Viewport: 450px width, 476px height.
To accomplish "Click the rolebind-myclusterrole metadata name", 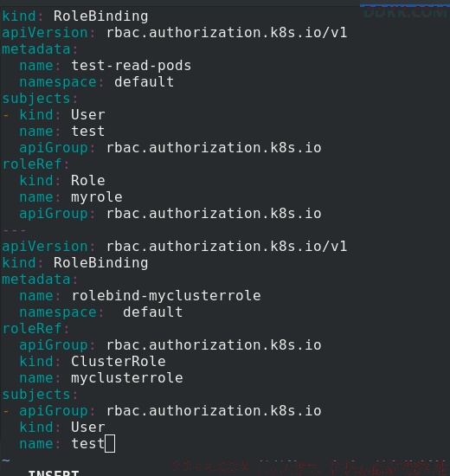I will point(166,296).
